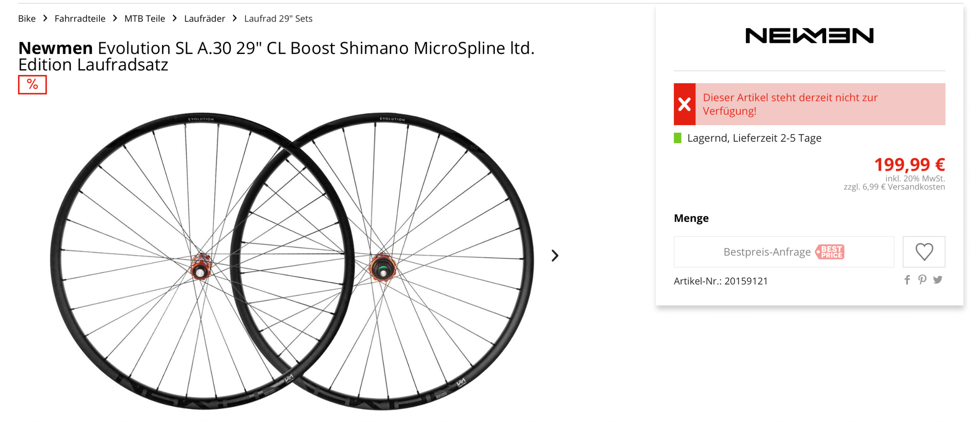
Task: Open MTB Teile breadcrumb category
Action: click(145, 18)
